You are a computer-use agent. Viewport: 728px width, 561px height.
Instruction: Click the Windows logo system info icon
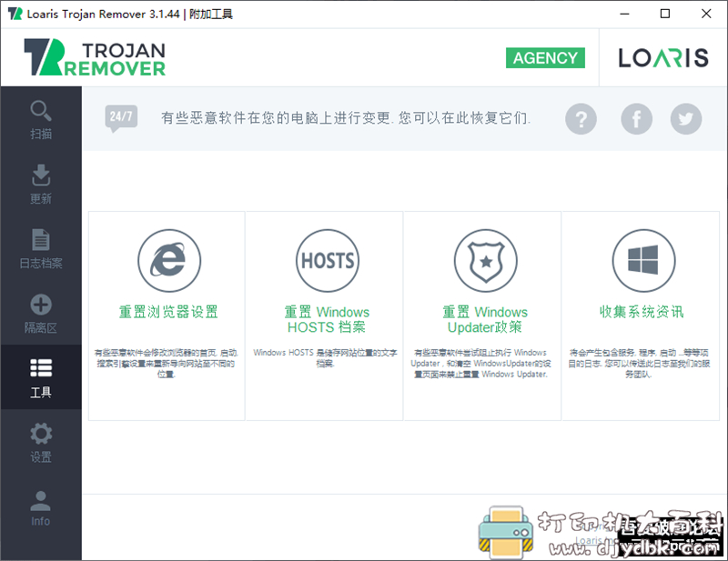pos(643,260)
